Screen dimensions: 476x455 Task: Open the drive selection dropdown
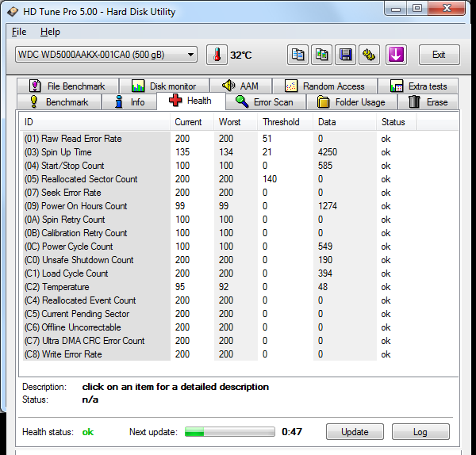click(x=106, y=55)
